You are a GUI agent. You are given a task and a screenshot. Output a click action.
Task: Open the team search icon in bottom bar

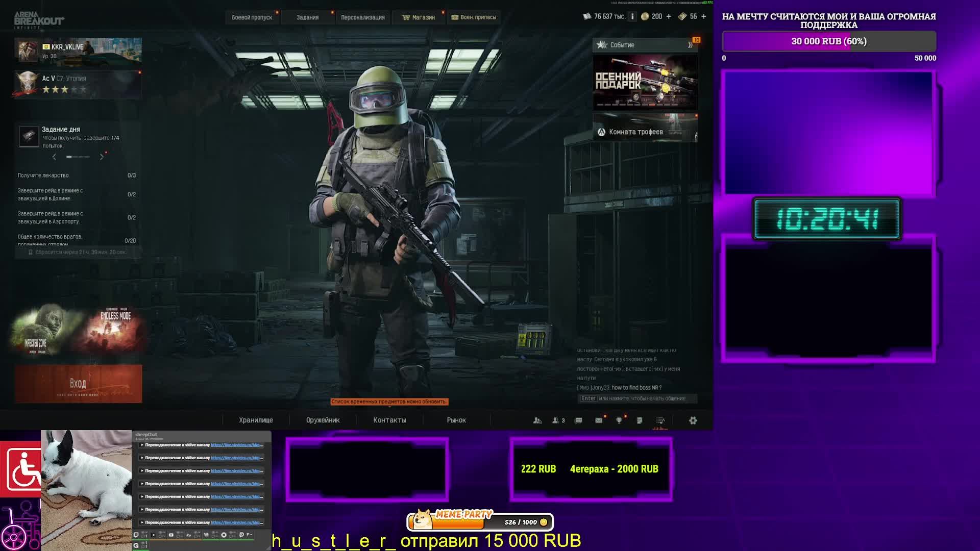[x=537, y=420]
